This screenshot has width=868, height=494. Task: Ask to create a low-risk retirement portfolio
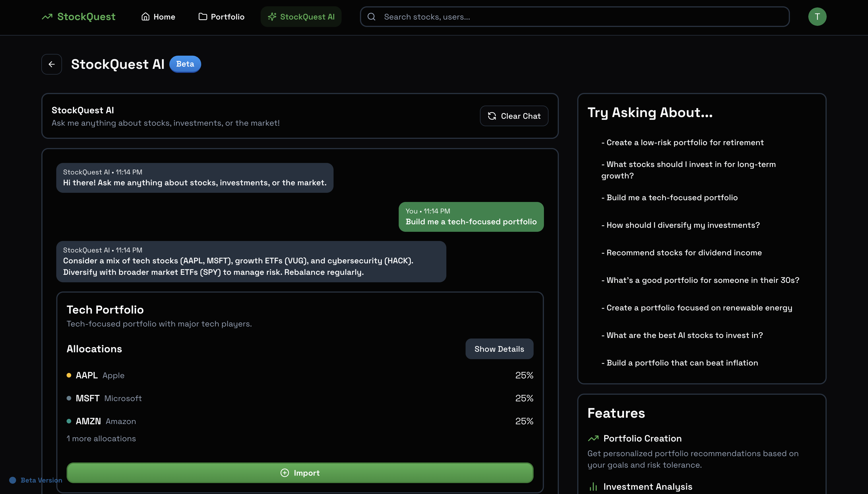click(682, 143)
